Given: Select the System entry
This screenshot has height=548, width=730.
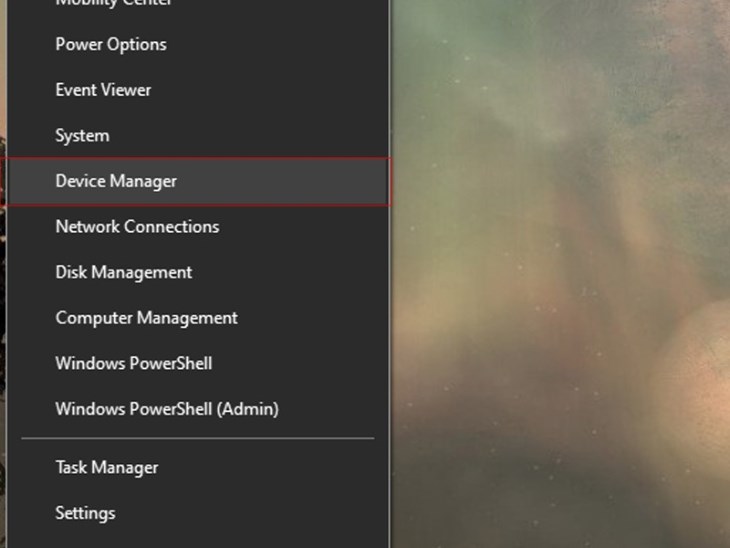Looking at the screenshot, I should click(x=82, y=135).
